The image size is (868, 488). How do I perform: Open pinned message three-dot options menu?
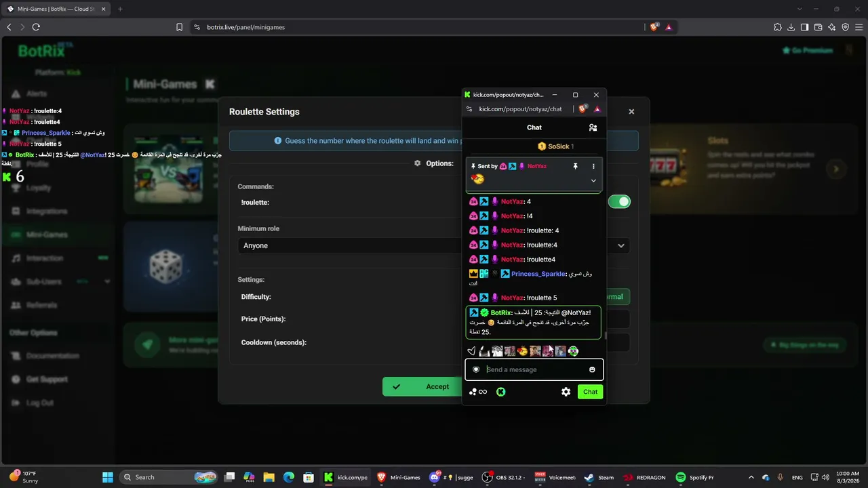[x=593, y=166]
